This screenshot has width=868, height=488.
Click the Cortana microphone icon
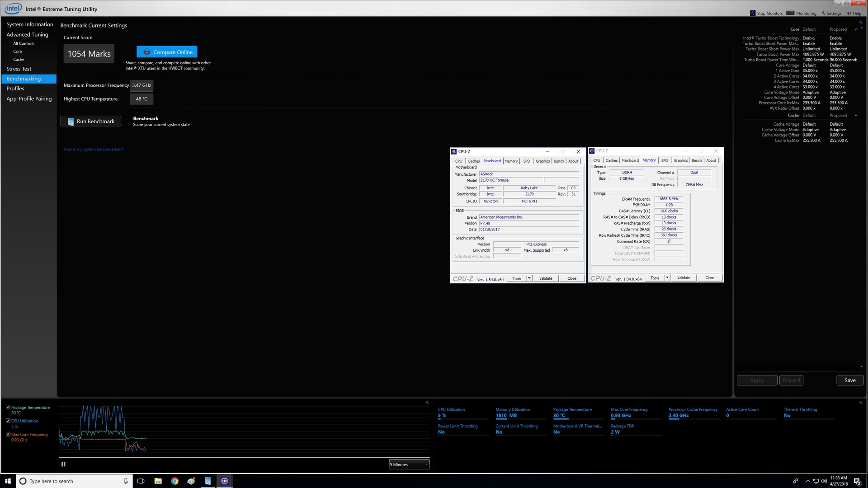[126, 481]
